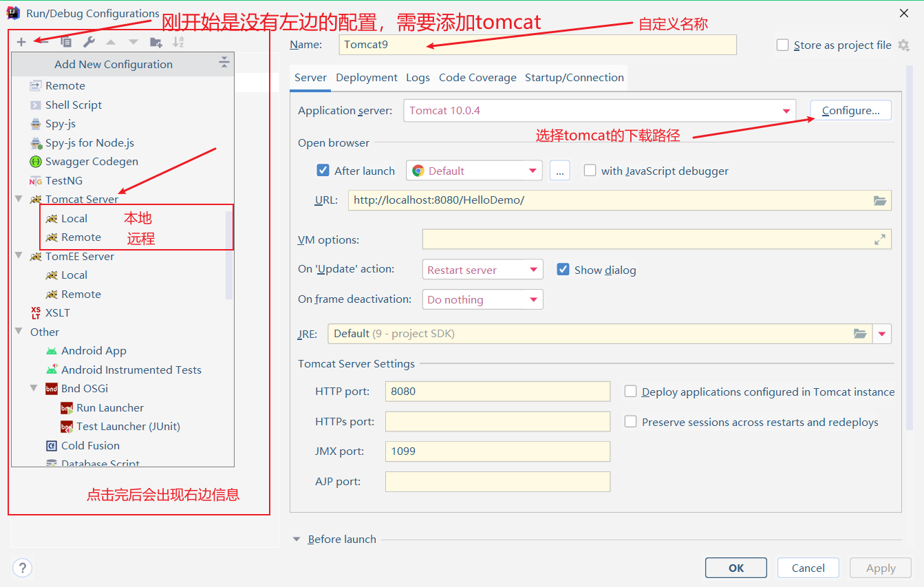The height and width of the screenshot is (587, 924).
Task: Click the URL field with localhost address
Action: click(x=620, y=200)
